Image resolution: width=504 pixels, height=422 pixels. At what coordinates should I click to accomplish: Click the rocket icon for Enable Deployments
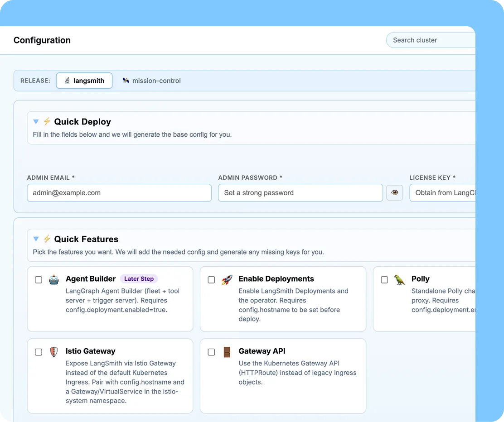coord(227,280)
